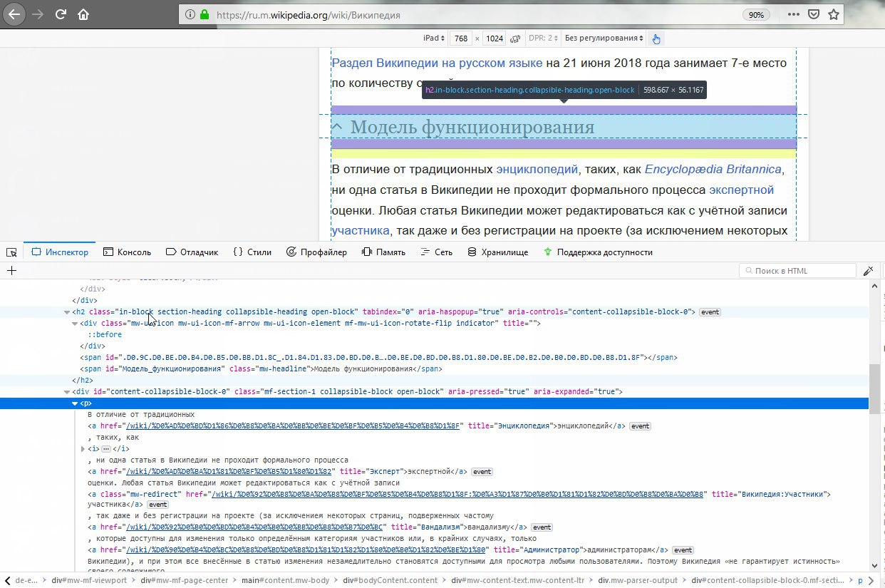The width and height of the screenshot is (885, 588).
Task: Rotate the responsive viewport
Action: coord(514,38)
